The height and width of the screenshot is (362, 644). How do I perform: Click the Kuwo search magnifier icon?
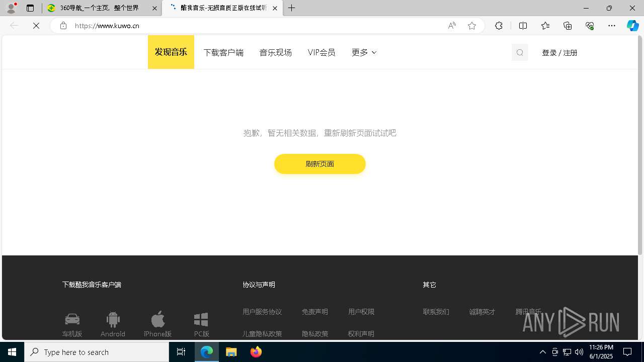pos(520,52)
